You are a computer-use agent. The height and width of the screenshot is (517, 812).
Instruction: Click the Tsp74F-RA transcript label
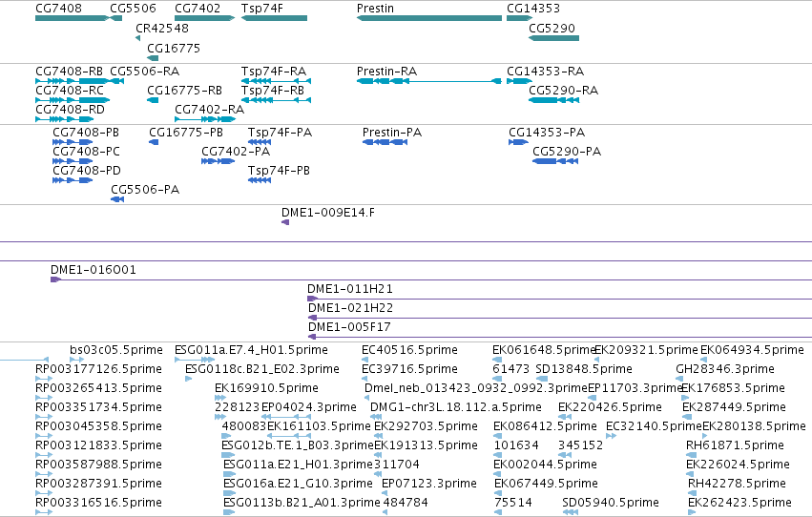(274, 72)
